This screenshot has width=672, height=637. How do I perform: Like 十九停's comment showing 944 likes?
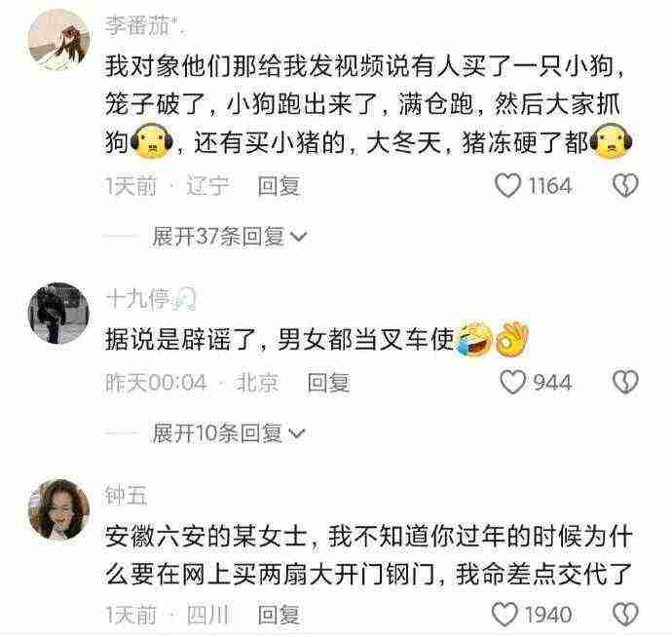[x=513, y=382]
